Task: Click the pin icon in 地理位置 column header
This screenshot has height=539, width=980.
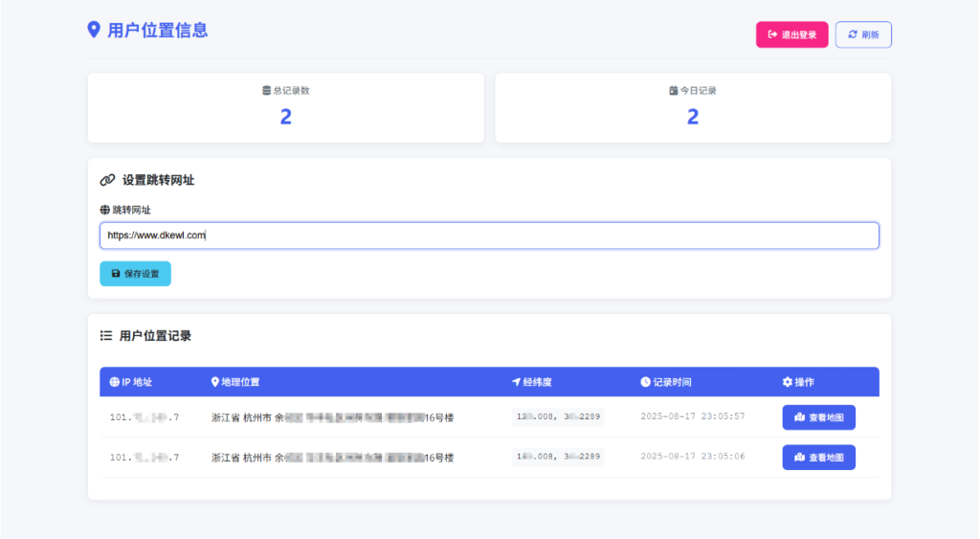Action: (214, 382)
